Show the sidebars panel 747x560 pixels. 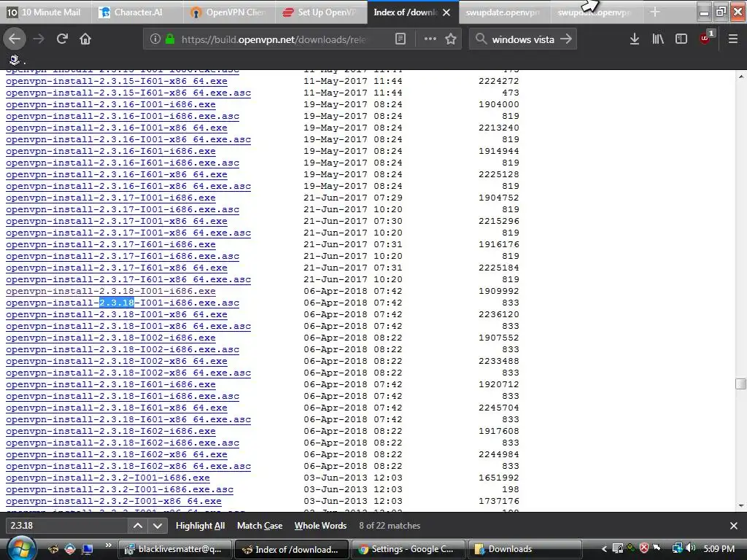[x=681, y=39]
